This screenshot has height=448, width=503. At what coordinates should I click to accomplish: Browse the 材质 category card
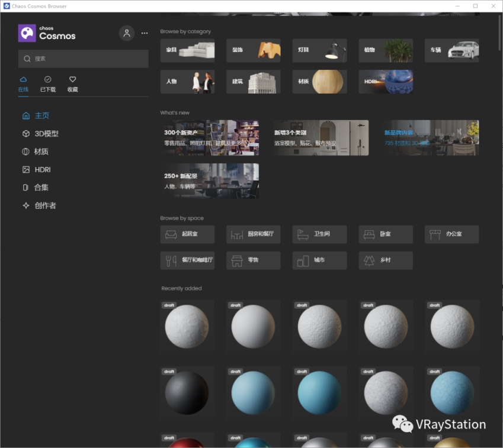(x=319, y=82)
